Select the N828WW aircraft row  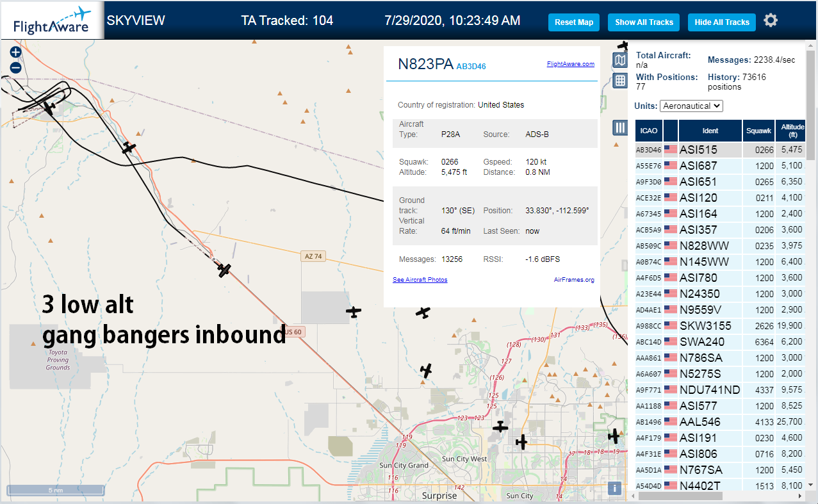pos(720,246)
